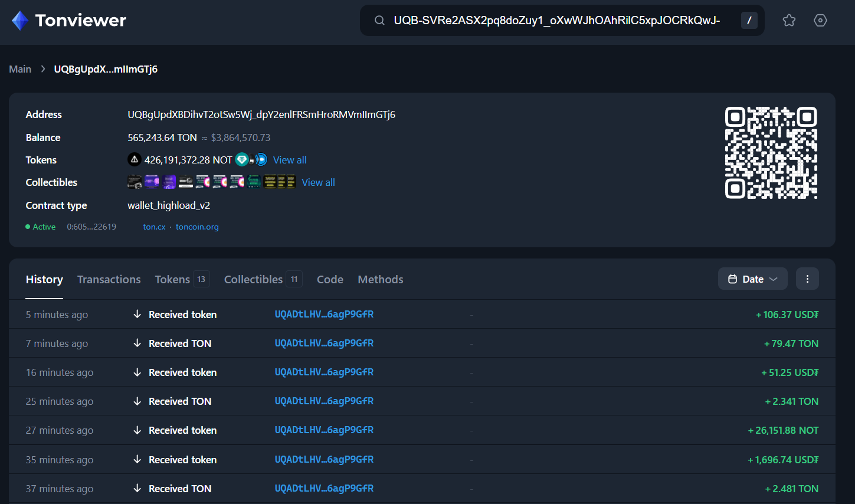Open sender address in 5 minutes ago row
Screen dimensions: 855x504
pyautogui.click(x=324, y=314)
